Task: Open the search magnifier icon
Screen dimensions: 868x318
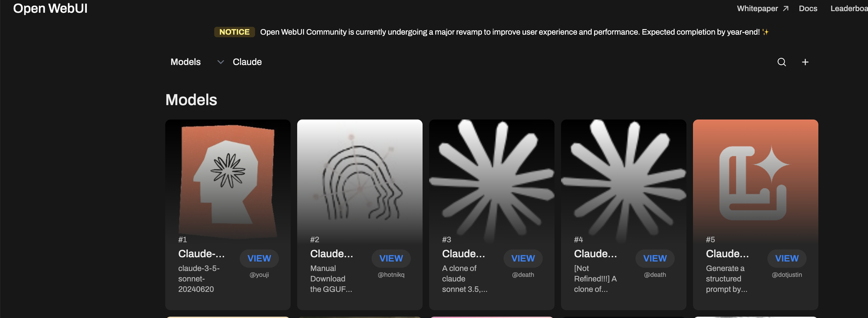Action: pos(782,62)
